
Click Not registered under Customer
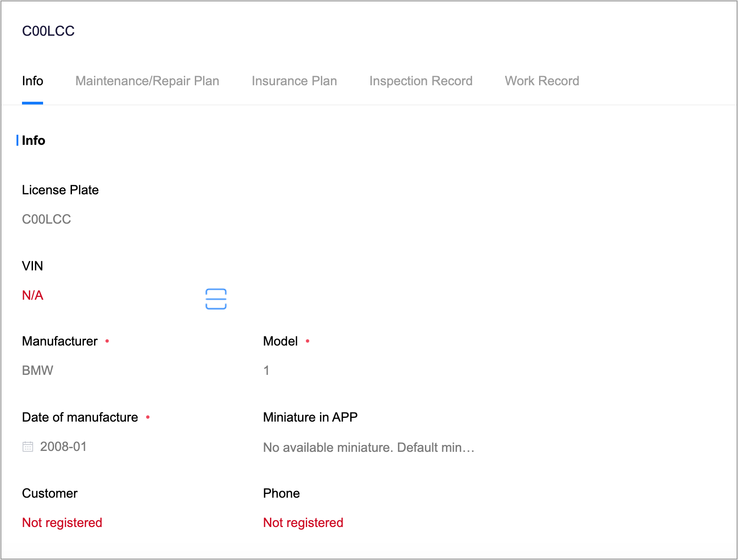62,523
